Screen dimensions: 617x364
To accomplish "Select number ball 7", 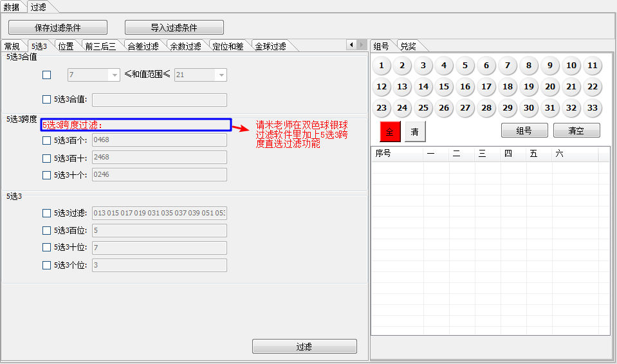I will click(508, 66).
